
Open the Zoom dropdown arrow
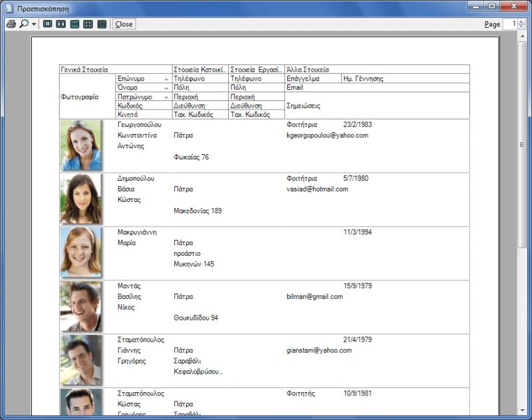point(34,24)
